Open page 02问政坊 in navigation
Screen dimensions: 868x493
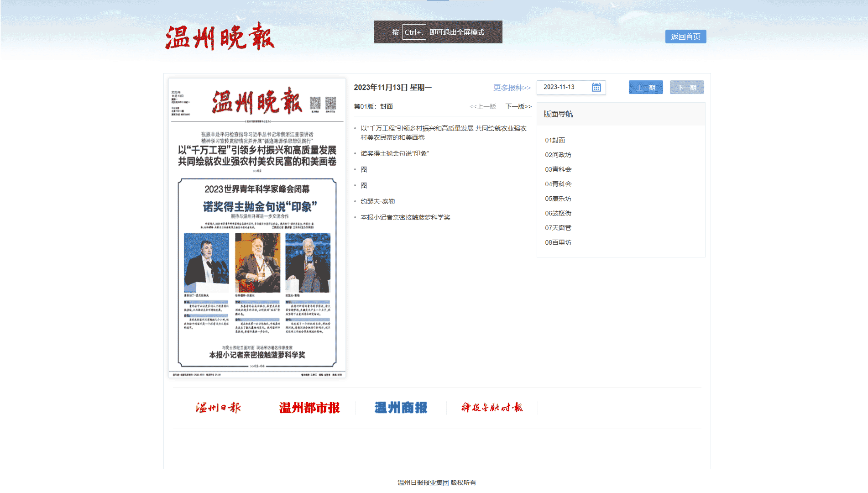tap(558, 155)
